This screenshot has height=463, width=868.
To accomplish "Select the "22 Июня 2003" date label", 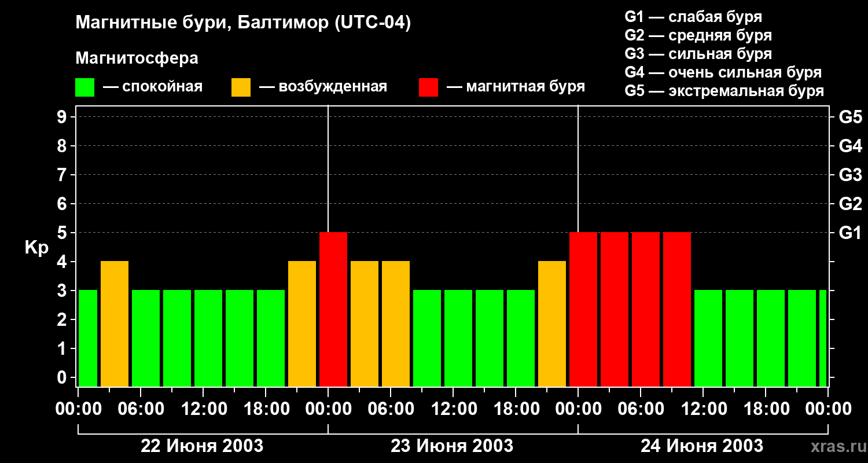I will pos(202,446).
